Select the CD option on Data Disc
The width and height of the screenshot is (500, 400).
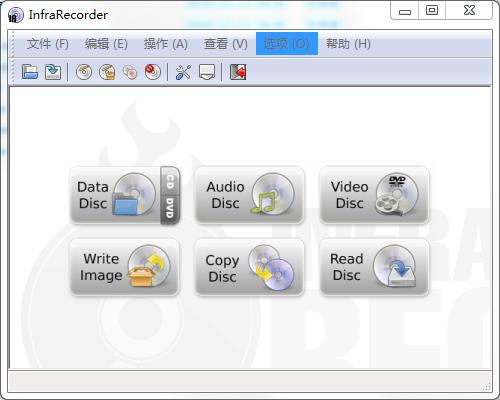(x=170, y=182)
